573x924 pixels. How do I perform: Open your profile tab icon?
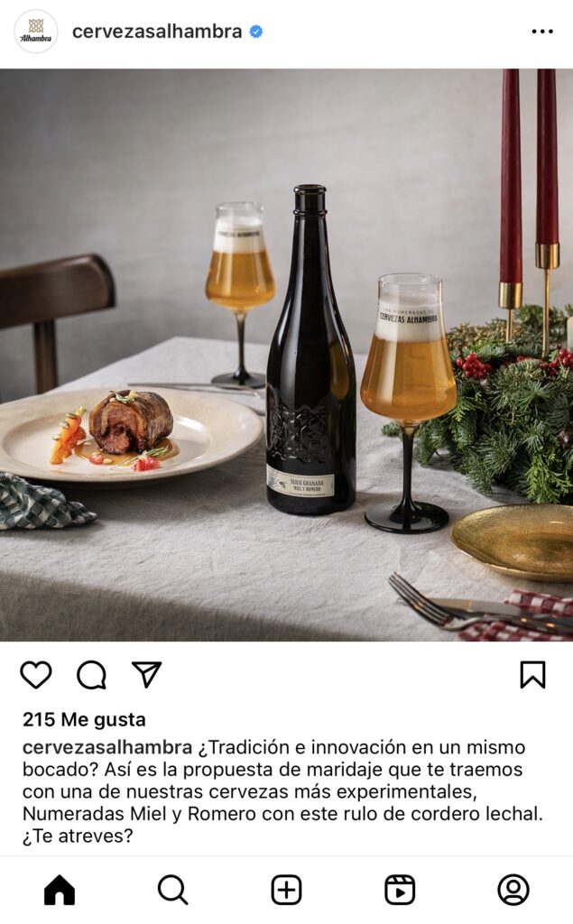pos(513,889)
